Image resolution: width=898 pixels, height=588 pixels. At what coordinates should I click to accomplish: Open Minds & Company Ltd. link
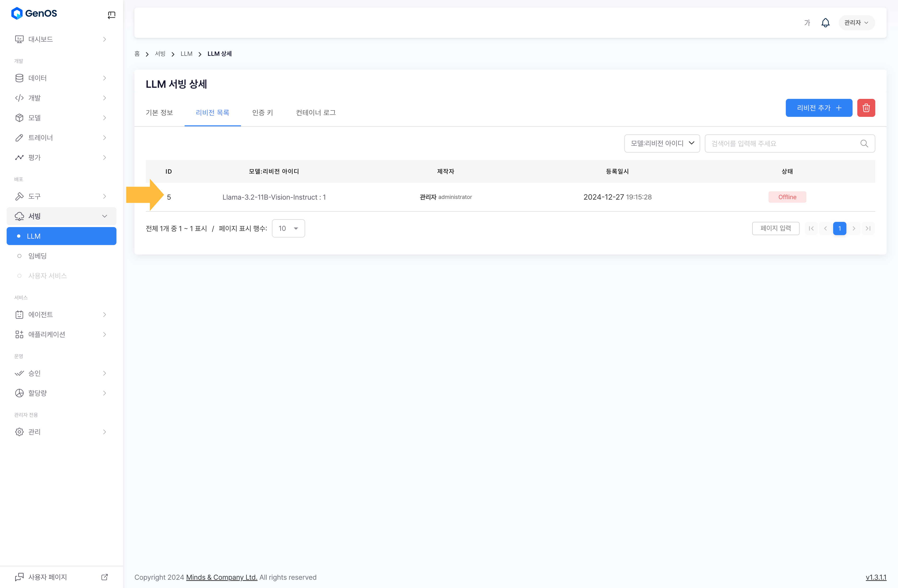(x=222, y=577)
